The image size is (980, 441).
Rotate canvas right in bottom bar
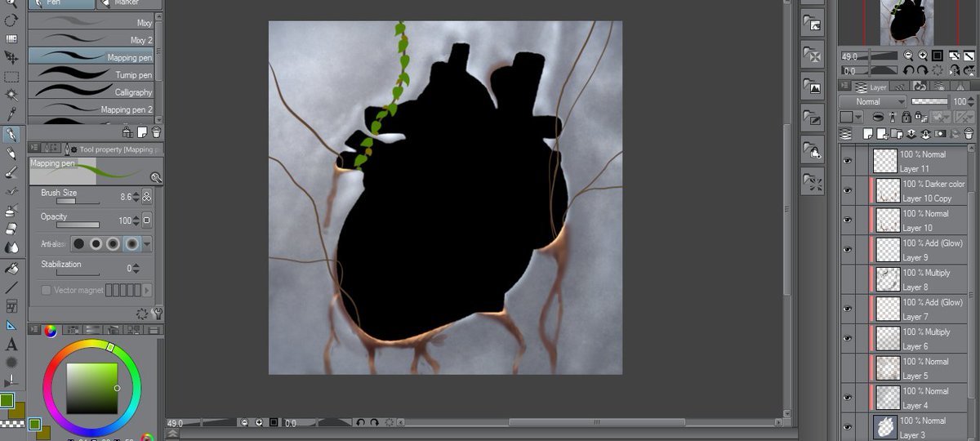(x=374, y=423)
